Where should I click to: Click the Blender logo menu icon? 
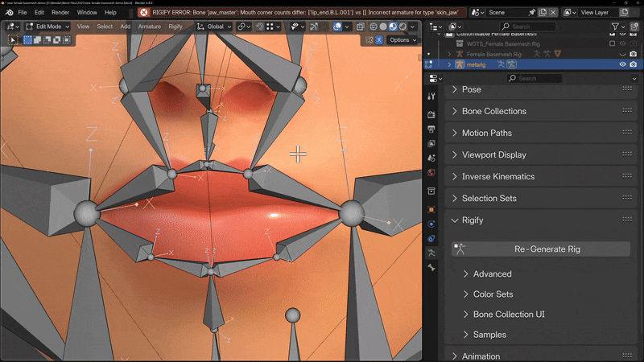[8, 13]
